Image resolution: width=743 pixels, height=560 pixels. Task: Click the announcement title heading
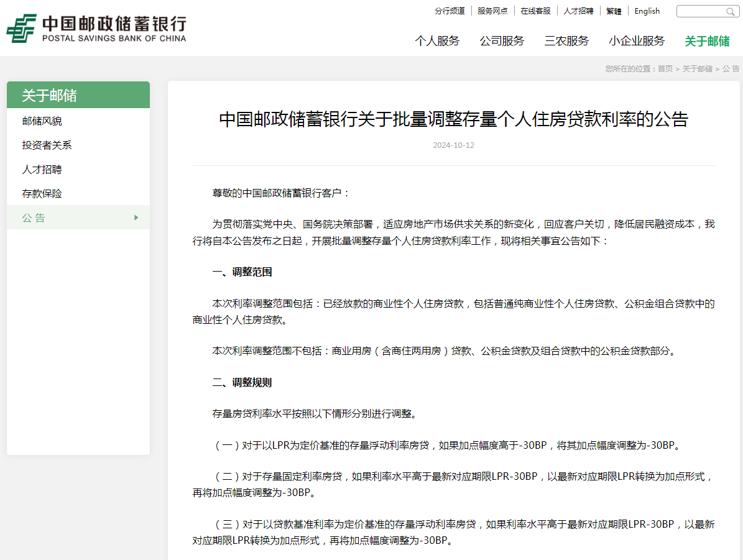pyautogui.click(x=453, y=119)
